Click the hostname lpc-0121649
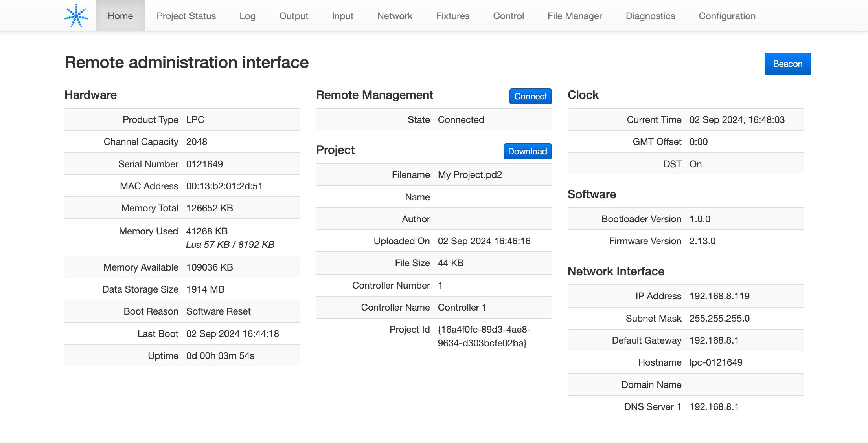Image resolution: width=868 pixels, height=443 pixels. click(x=715, y=362)
